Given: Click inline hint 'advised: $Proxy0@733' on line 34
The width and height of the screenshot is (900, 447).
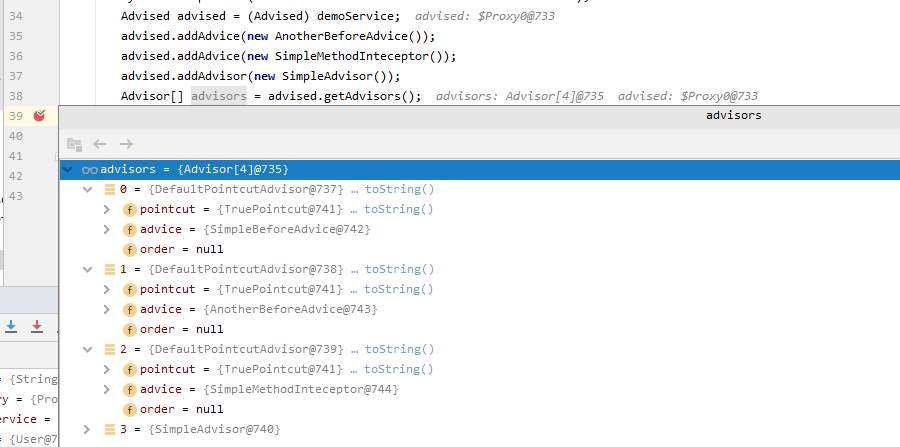Looking at the screenshot, I should [484, 16].
